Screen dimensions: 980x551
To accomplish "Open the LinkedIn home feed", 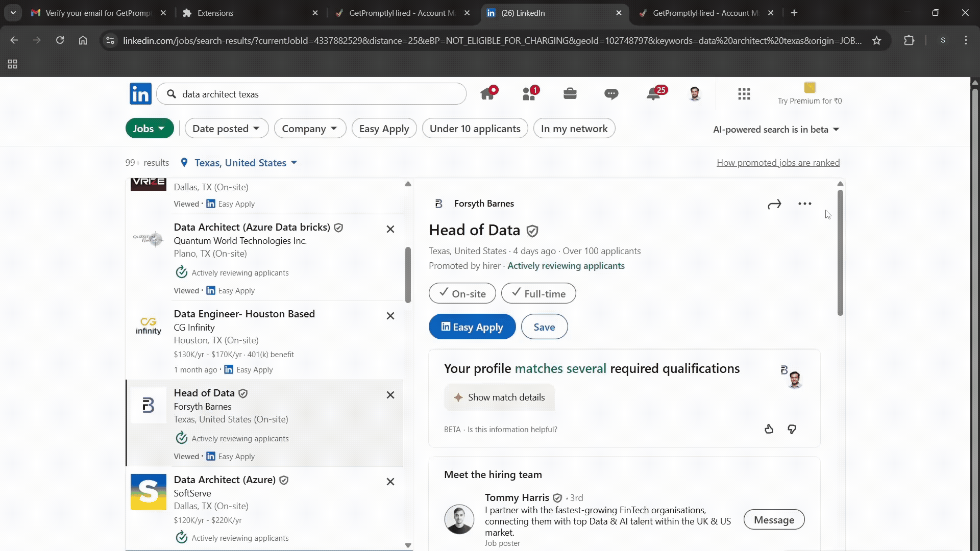I will [x=488, y=93].
